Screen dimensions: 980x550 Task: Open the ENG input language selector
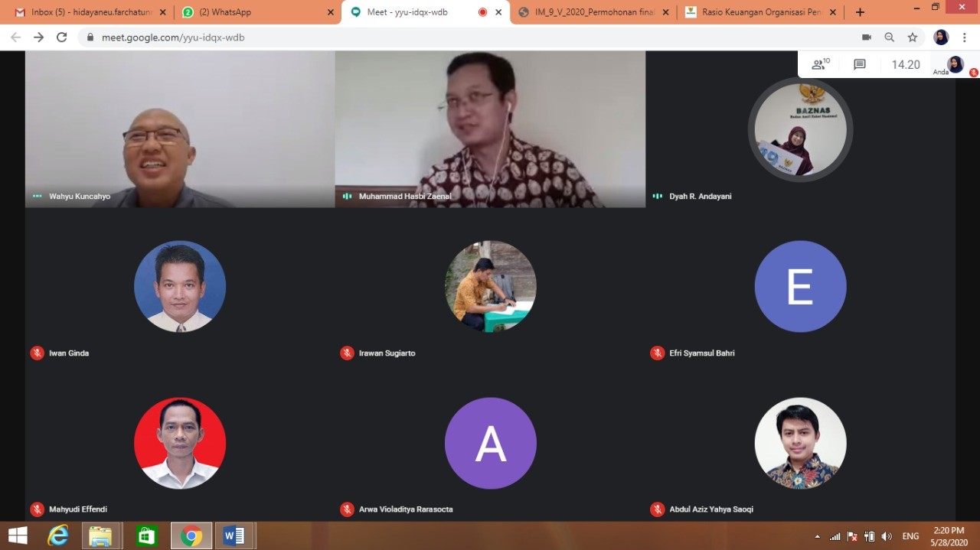click(x=910, y=536)
